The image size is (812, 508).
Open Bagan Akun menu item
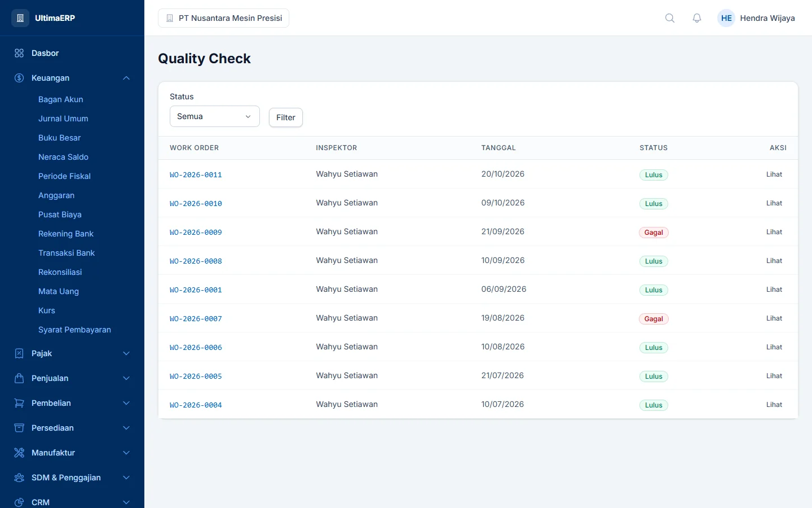tap(61, 99)
